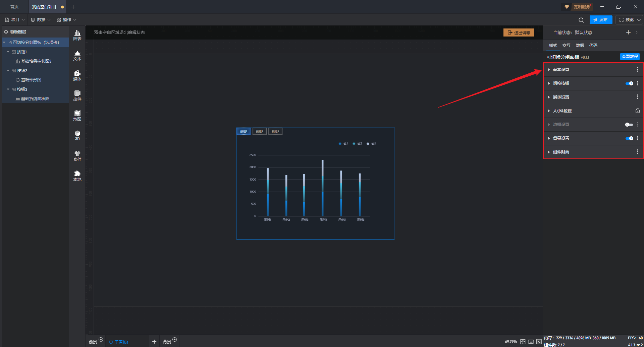Open the 文本 text component library
The height and width of the screenshot is (347, 644).
tap(77, 55)
